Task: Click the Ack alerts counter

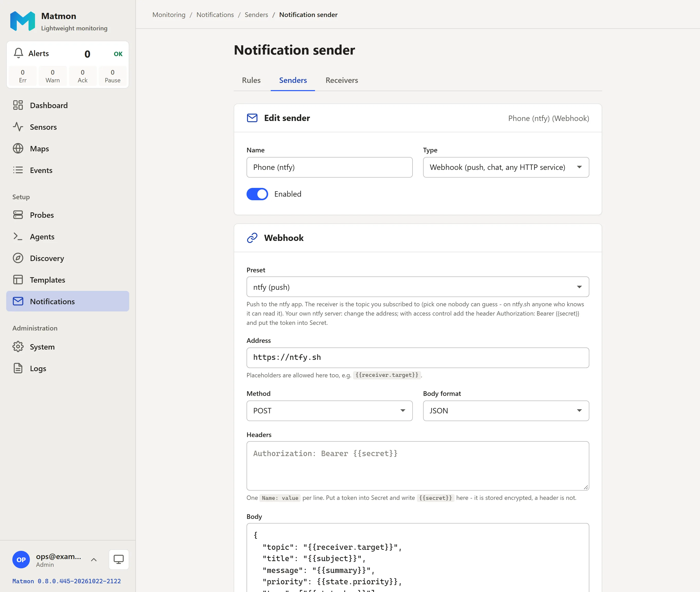Action: pyautogui.click(x=83, y=76)
